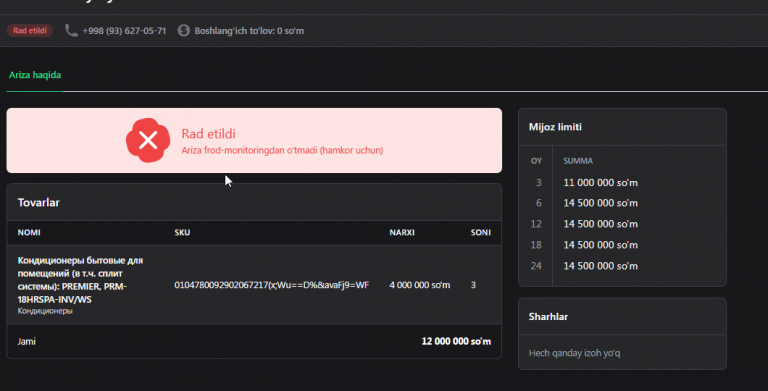Click the SONI column header

[x=480, y=232]
